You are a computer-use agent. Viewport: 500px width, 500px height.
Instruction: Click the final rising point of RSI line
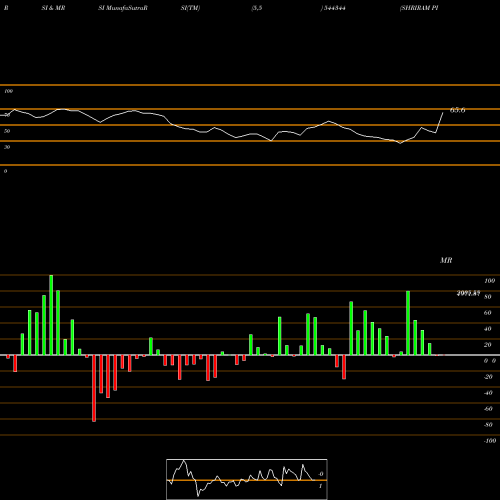[443, 113]
